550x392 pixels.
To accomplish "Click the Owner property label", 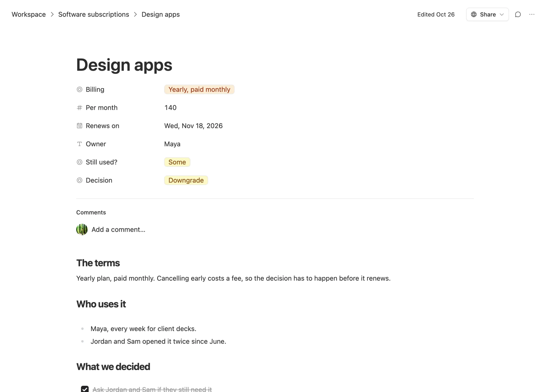I will pyautogui.click(x=96, y=144).
